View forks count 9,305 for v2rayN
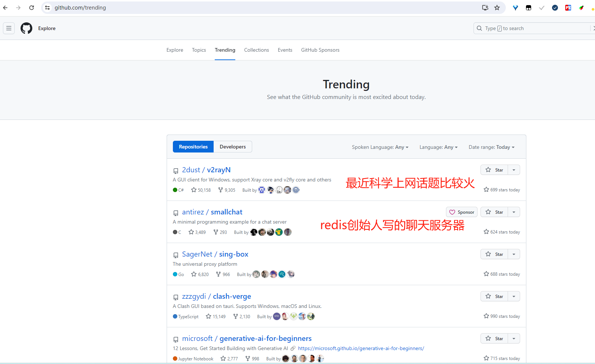595x364 pixels. tap(226, 190)
